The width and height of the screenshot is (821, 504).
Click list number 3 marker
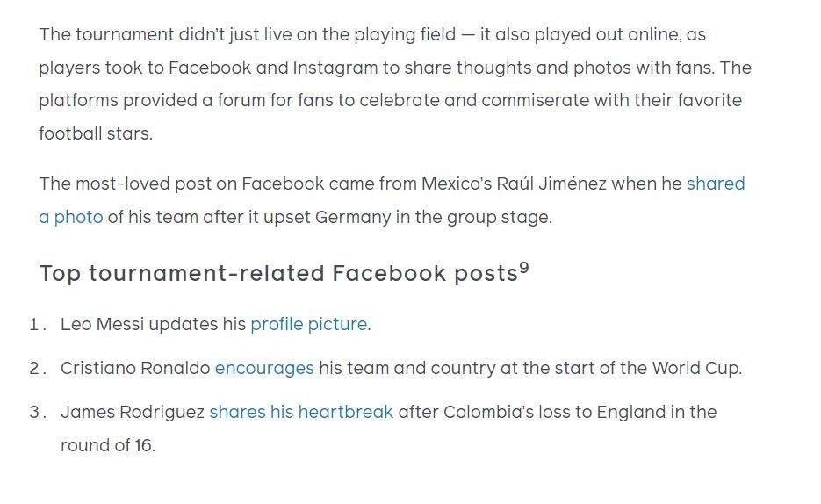point(37,413)
